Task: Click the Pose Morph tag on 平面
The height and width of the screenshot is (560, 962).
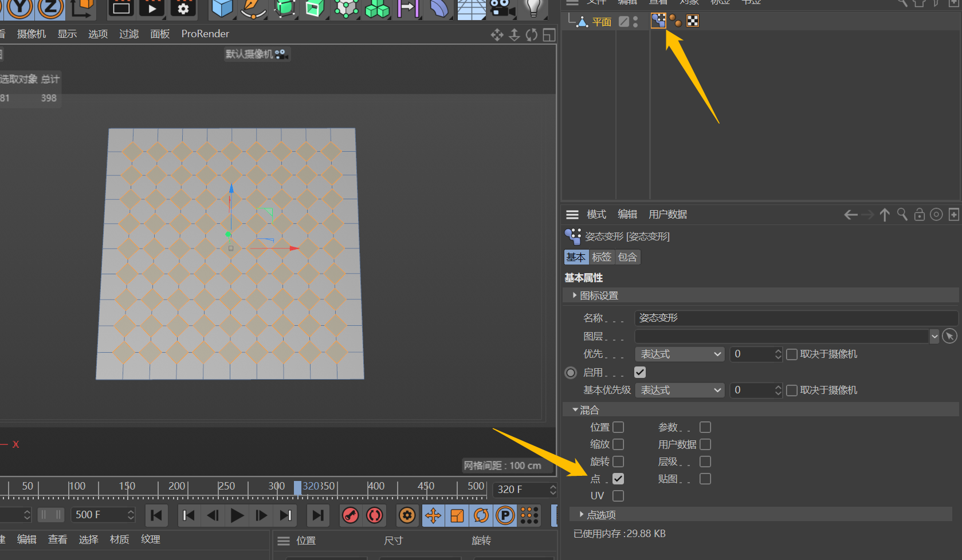Action: point(658,21)
